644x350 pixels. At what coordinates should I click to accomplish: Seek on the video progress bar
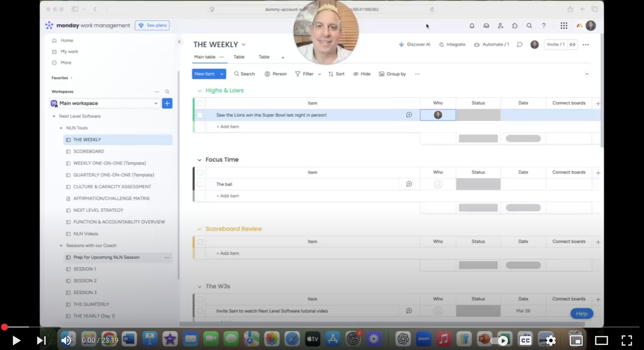coord(322,327)
